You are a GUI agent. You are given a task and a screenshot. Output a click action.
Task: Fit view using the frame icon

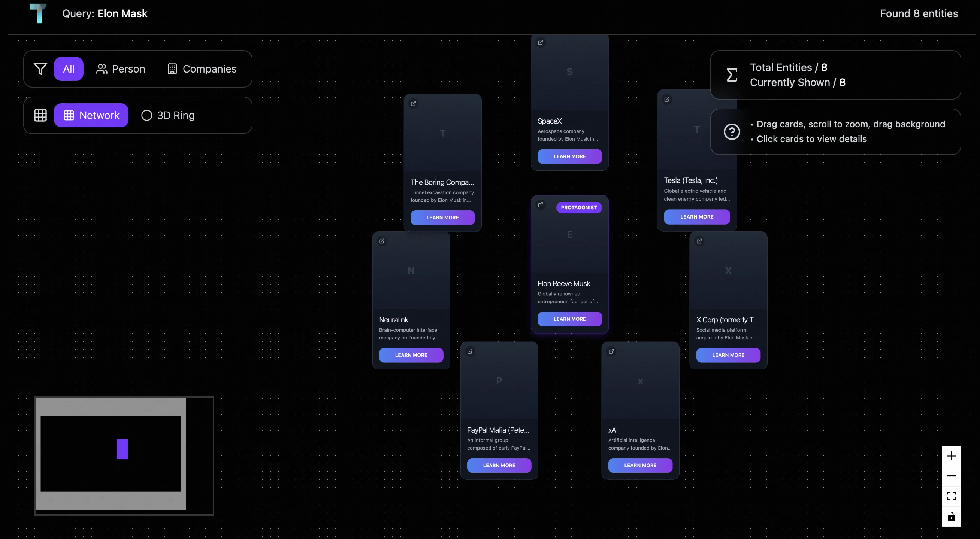pos(952,496)
